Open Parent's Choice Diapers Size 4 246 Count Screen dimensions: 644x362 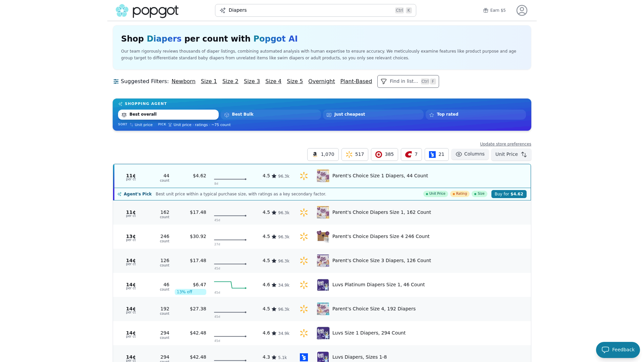coord(381,236)
